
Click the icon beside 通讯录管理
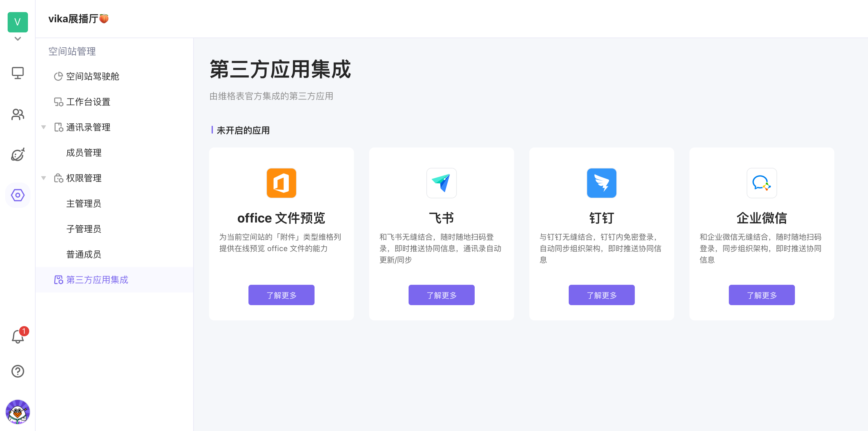click(58, 127)
